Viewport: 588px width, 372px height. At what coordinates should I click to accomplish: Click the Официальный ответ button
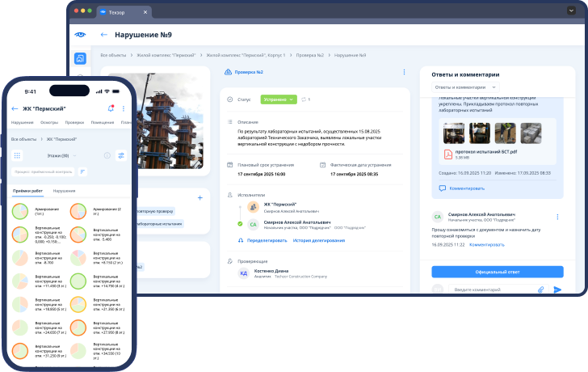[x=498, y=272]
